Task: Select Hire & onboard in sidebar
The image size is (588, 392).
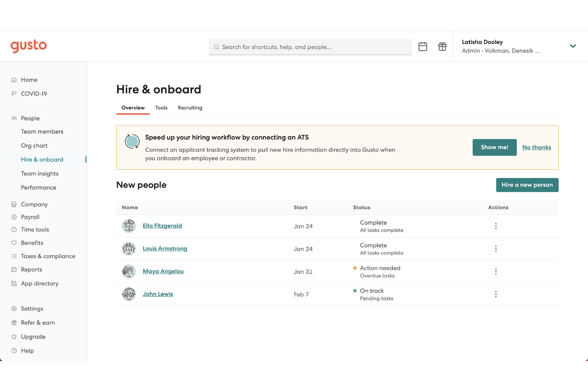Action: pos(42,160)
